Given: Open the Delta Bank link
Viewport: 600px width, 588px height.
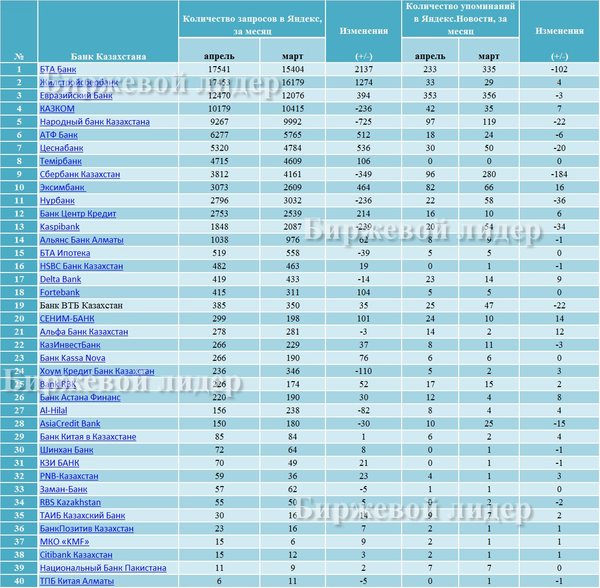Looking at the screenshot, I should [60, 279].
